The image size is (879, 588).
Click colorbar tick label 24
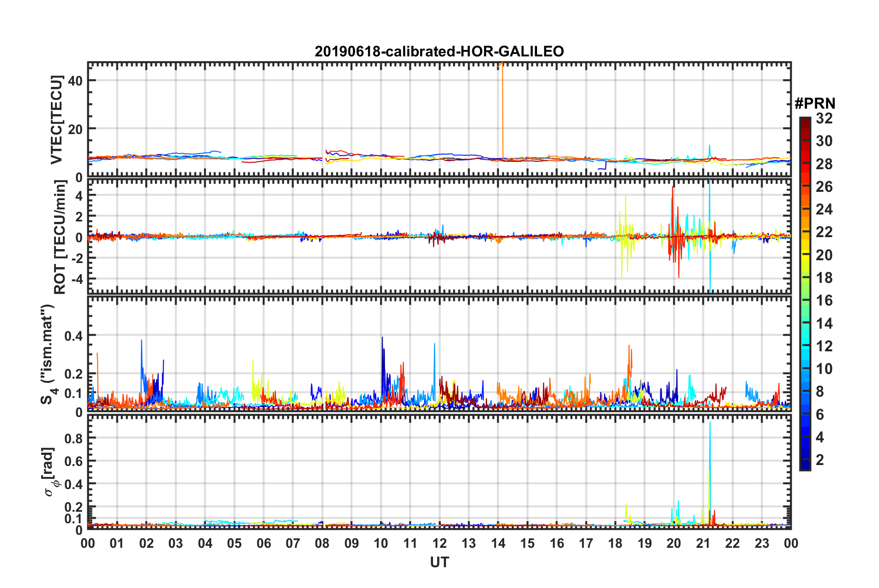point(824,209)
